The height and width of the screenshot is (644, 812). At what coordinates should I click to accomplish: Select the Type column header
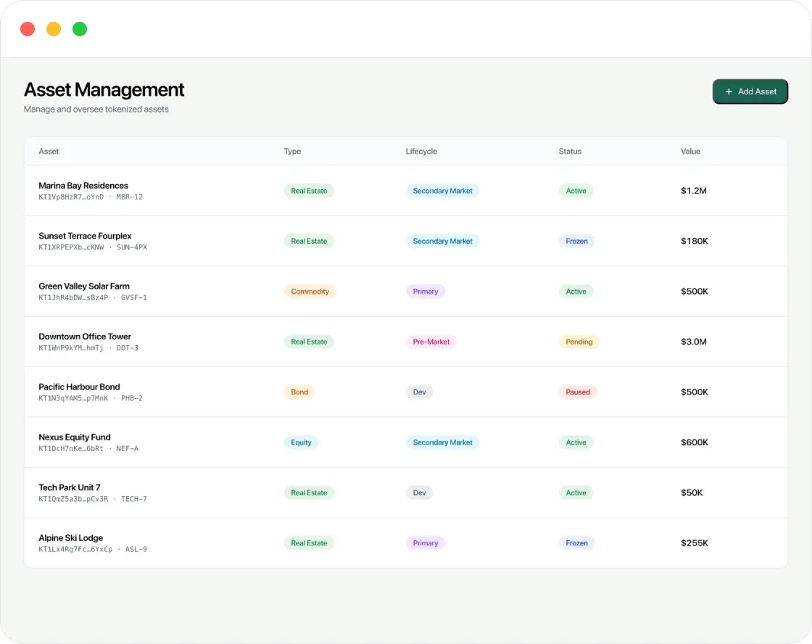pos(292,152)
